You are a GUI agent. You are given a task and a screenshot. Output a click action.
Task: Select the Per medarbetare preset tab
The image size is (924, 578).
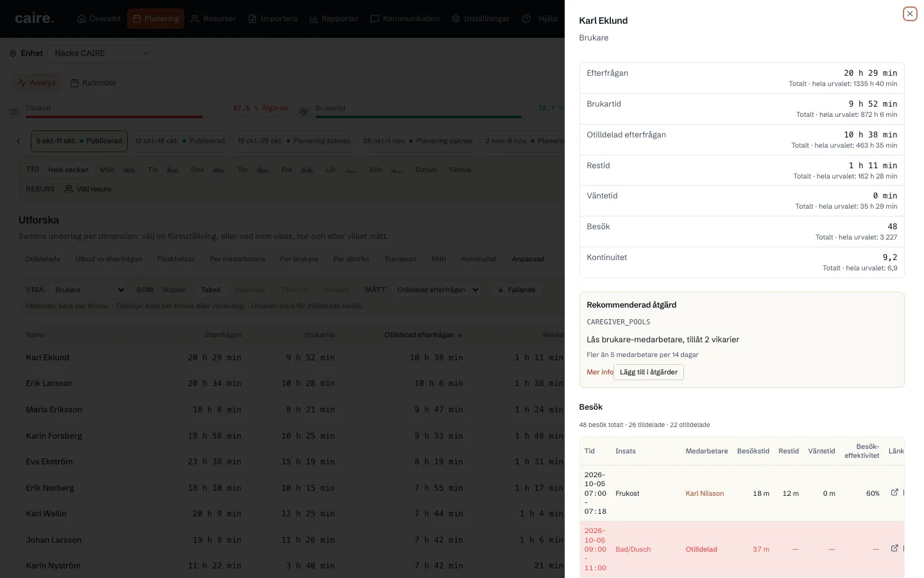237,259
